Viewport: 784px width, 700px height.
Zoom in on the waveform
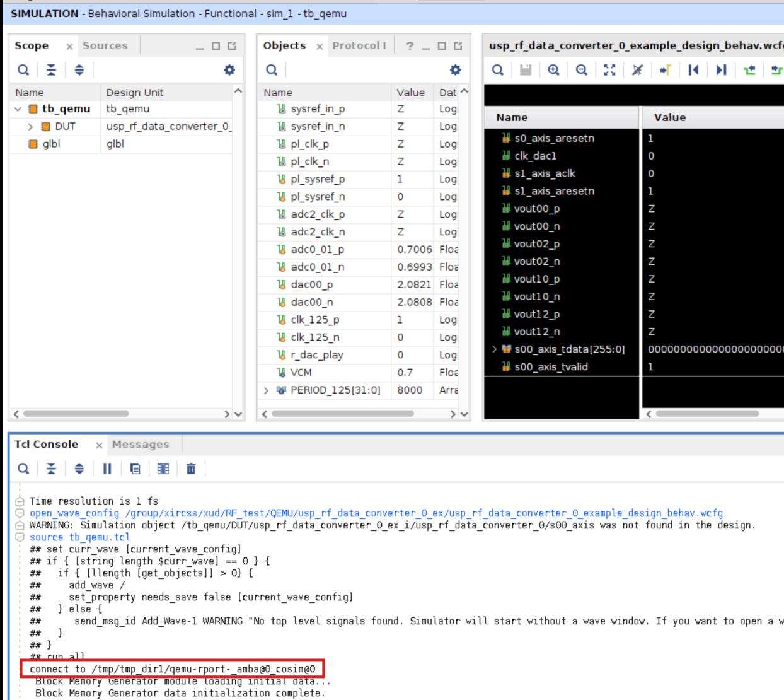click(553, 70)
